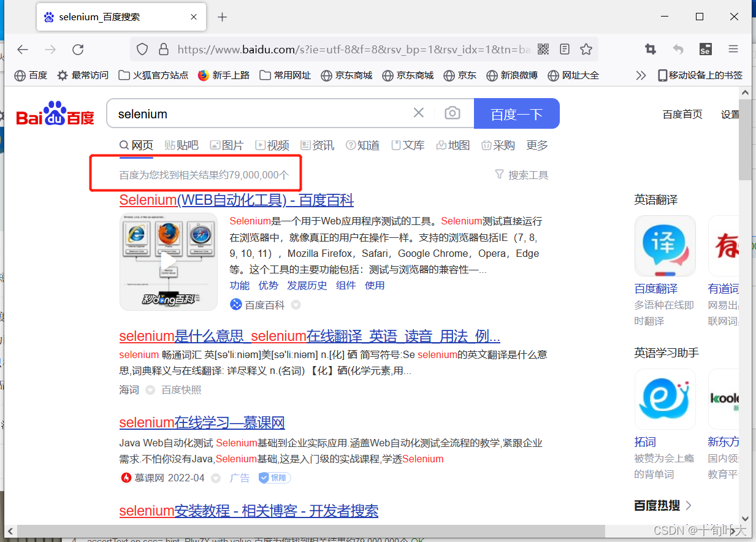Close the selenium_百度搜索 tab

point(194,17)
